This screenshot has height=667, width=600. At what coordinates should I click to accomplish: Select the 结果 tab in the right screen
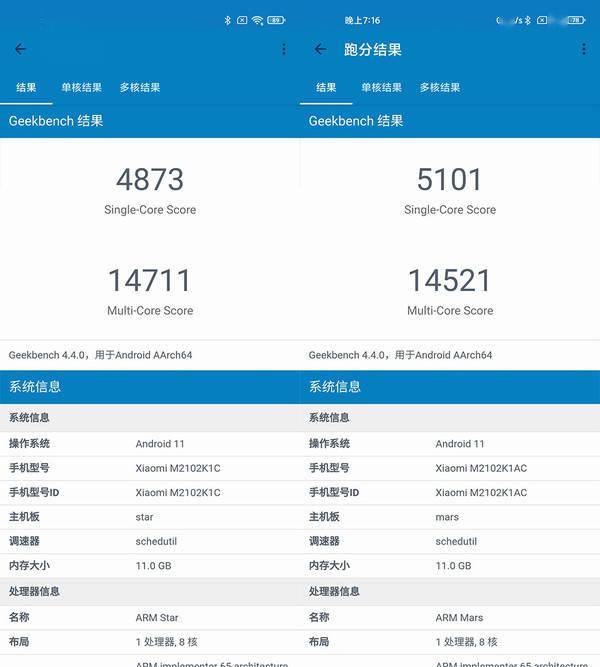point(326,88)
